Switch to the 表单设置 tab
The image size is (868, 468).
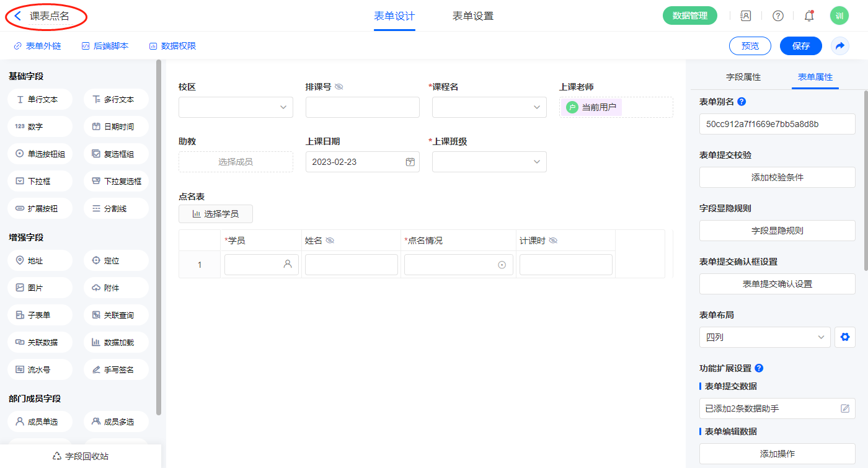coord(473,16)
